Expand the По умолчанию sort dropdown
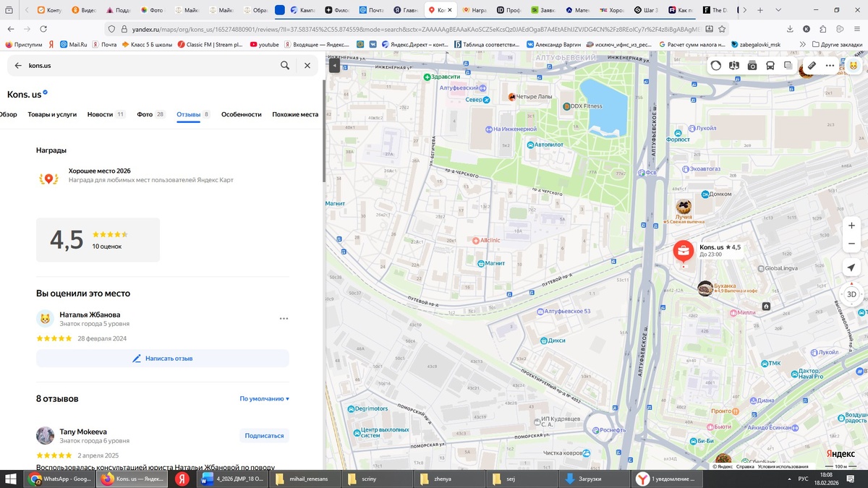 265,398
